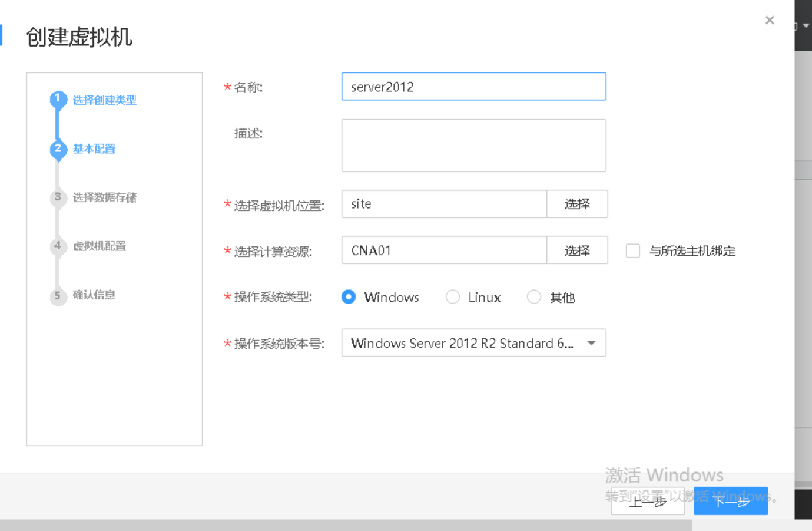Select the 其他 operating system option
The height and width of the screenshot is (531, 812).
click(x=534, y=297)
